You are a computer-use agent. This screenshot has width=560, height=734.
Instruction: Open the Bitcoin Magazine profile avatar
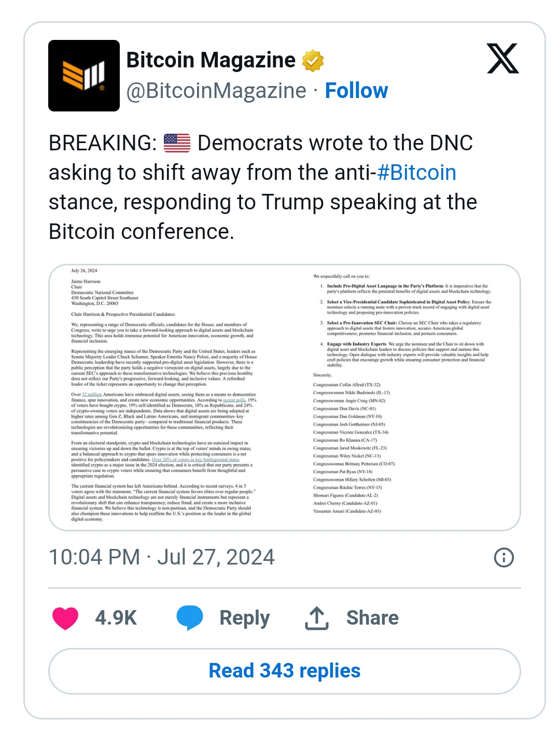[x=84, y=76]
